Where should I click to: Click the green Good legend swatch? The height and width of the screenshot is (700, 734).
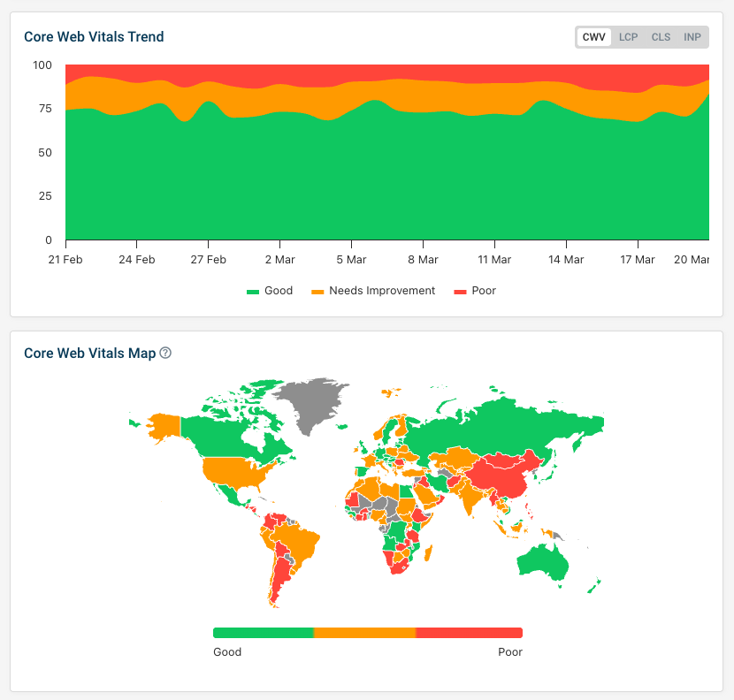pyautogui.click(x=253, y=292)
